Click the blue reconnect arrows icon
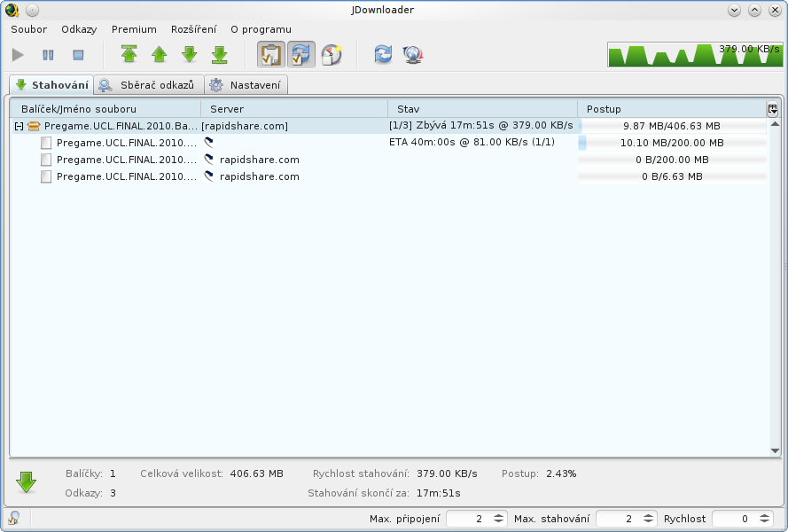 (383, 54)
